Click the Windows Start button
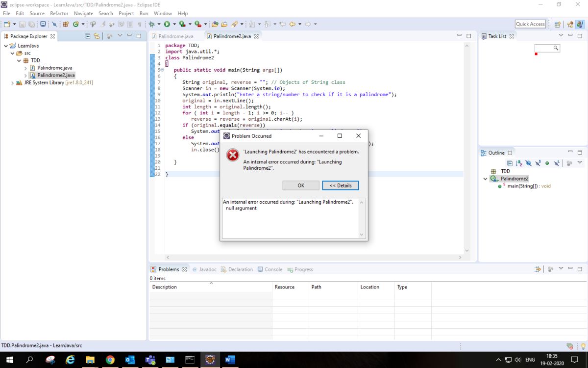This screenshot has width=588, height=368. (x=10, y=360)
